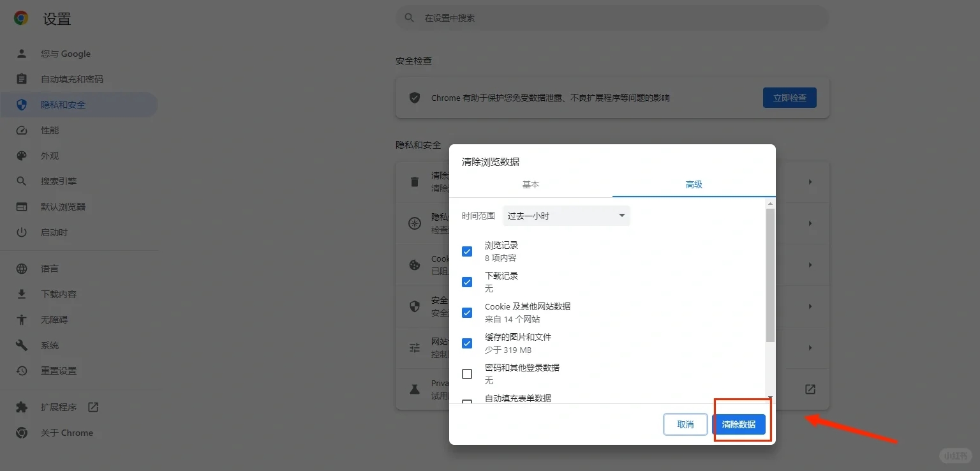980x471 pixels.
Task: Open 系统 settings section
Action: click(79, 345)
